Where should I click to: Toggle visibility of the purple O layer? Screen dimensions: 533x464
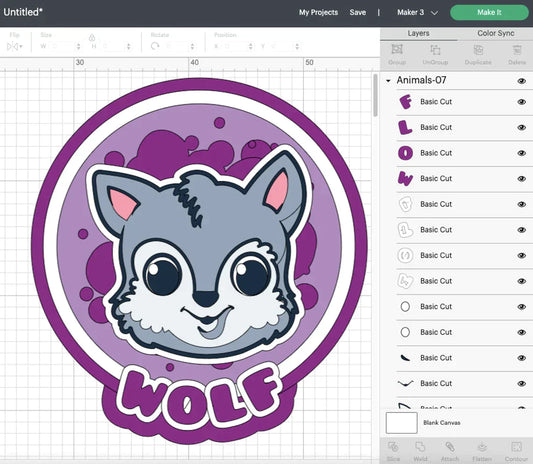click(521, 153)
